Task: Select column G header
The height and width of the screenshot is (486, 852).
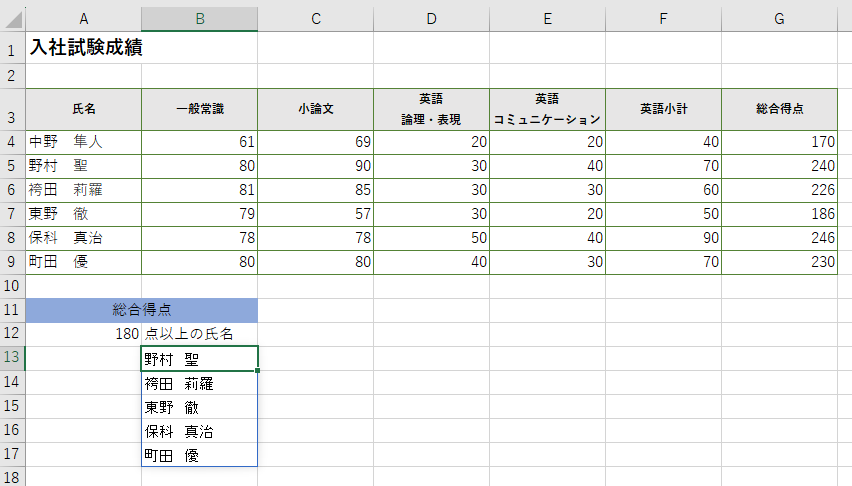Action: click(x=779, y=19)
